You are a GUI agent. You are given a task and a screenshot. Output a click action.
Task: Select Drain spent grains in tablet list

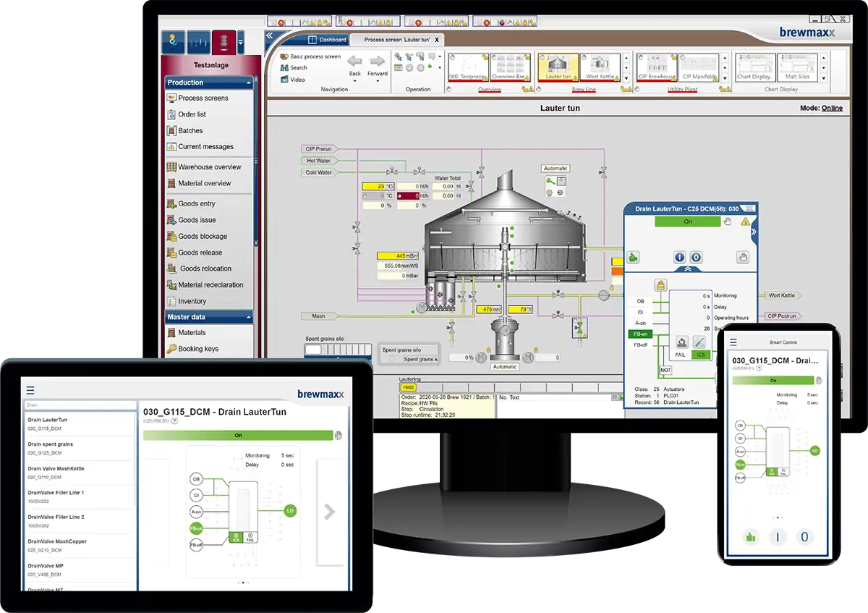click(x=81, y=448)
